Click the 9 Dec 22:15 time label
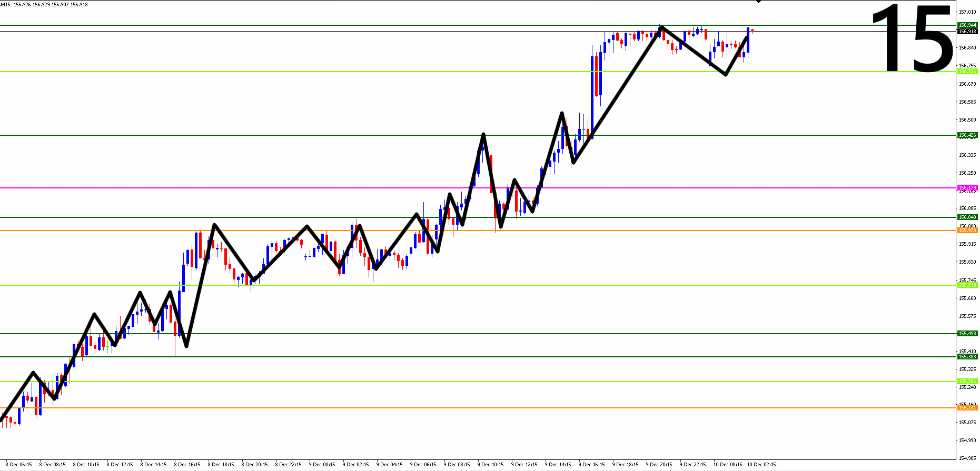The image size is (980, 471). pyautogui.click(x=693, y=465)
